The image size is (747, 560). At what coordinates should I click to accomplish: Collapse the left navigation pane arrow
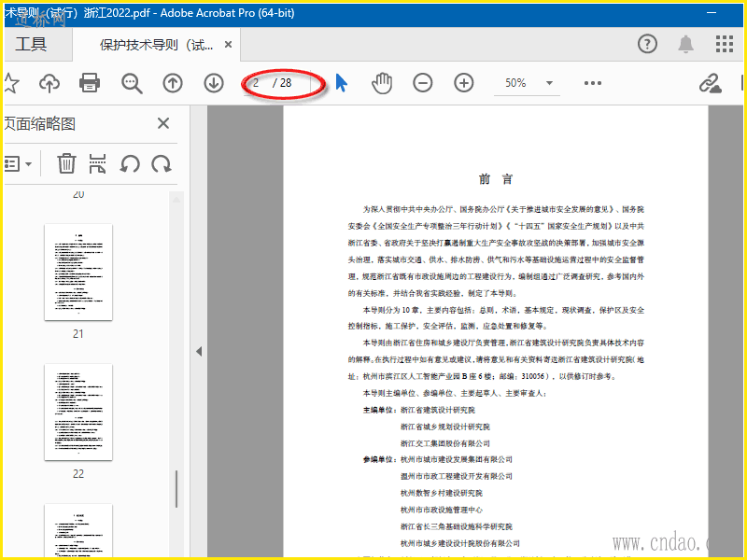coord(199,352)
